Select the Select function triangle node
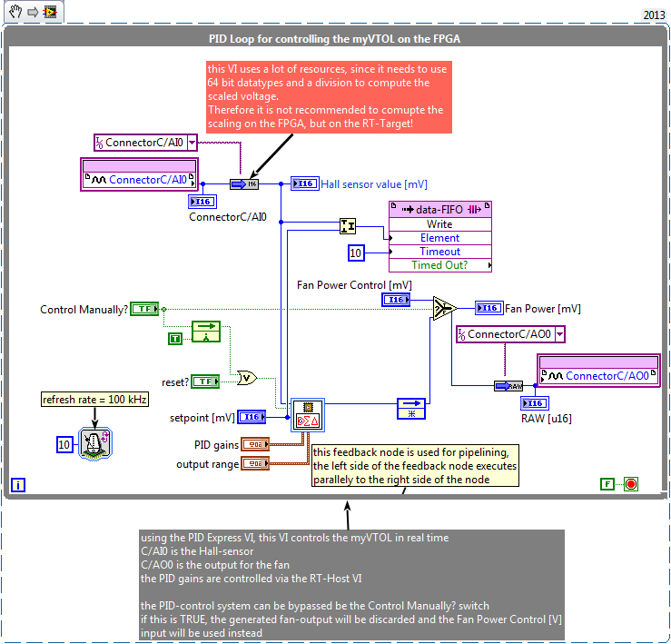 (x=445, y=308)
